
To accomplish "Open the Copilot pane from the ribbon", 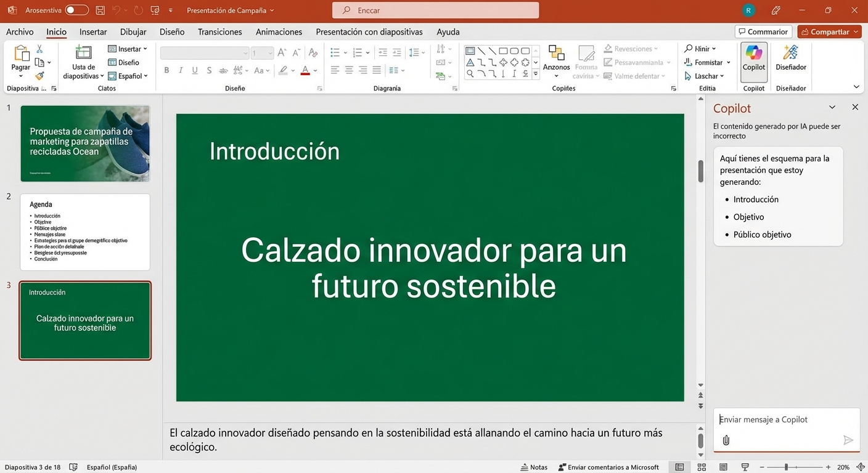I will (753, 61).
